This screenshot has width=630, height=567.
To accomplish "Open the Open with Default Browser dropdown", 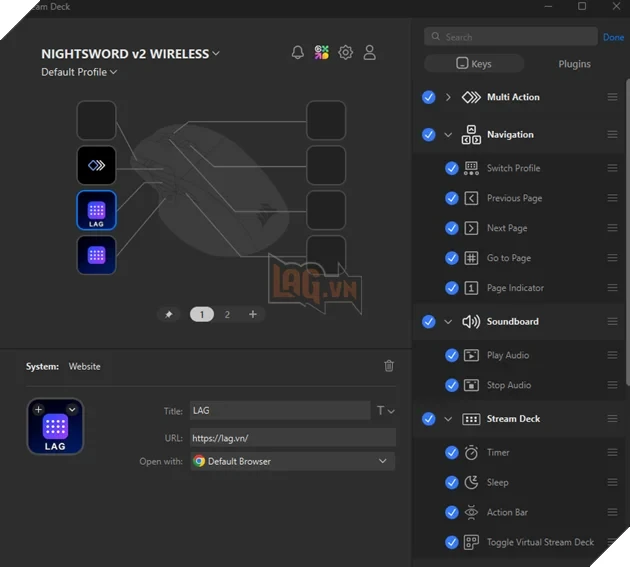I will pos(292,461).
